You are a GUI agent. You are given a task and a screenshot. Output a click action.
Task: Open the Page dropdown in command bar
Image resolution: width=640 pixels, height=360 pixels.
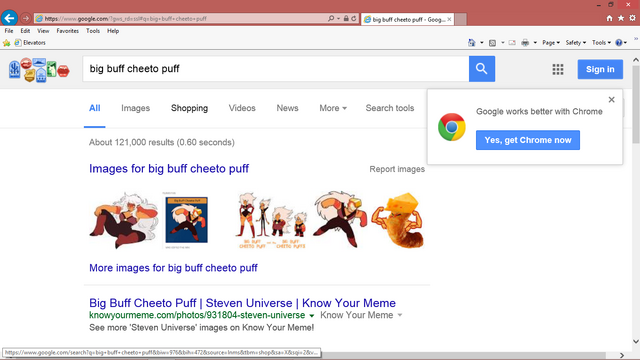tap(551, 42)
